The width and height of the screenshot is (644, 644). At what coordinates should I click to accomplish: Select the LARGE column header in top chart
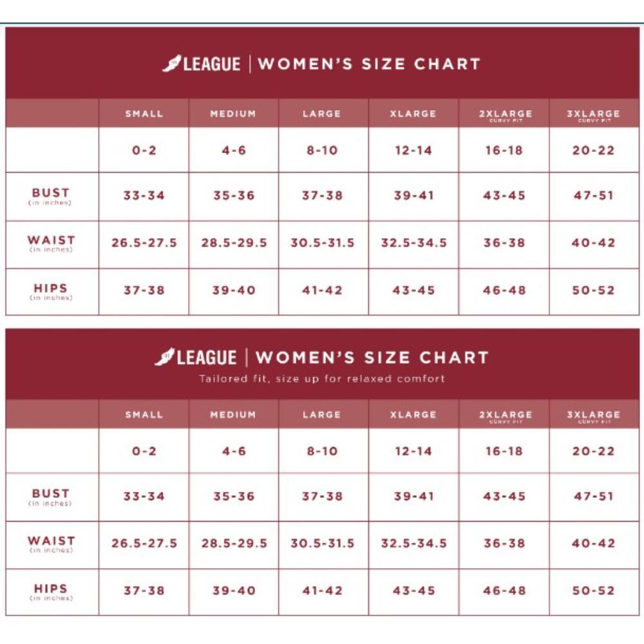point(323,113)
